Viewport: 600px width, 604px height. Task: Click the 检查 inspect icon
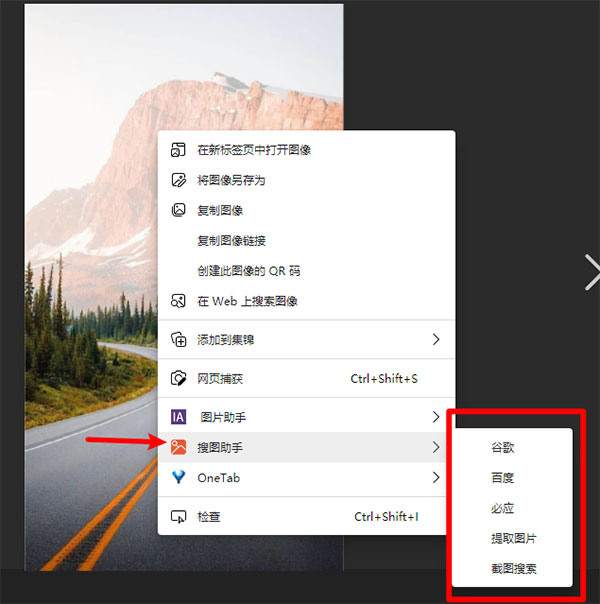click(178, 517)
